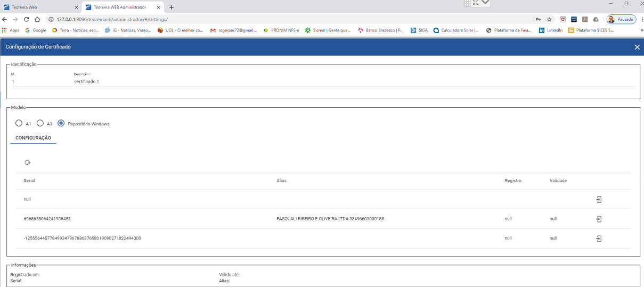Click the address bar URL
This screenshot has height=287, width=644.
coord(112,19)
